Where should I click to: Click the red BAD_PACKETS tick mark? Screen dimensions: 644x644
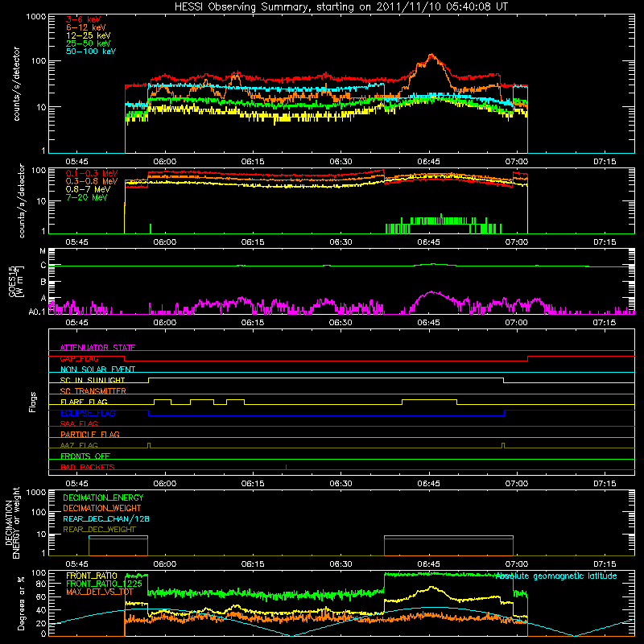point(287,467)
